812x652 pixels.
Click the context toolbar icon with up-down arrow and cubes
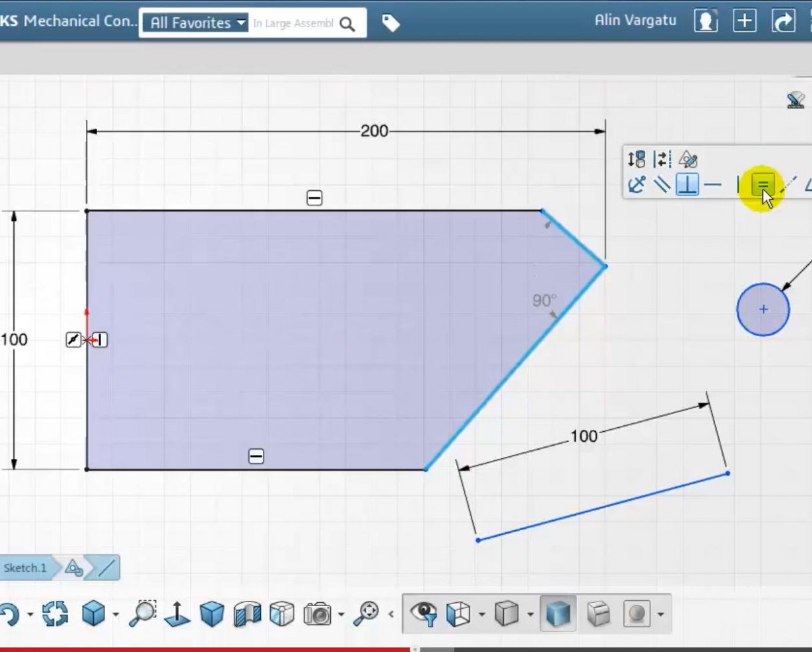click(x=636, y=159)
